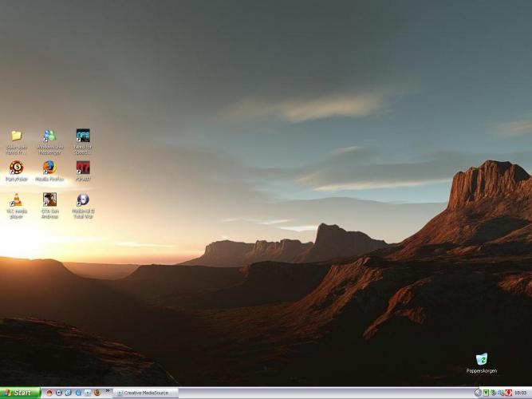Screen dimensions: 532x399
Task: Select the Need for Speed desktop shortcut
Action: coord(83,136)
